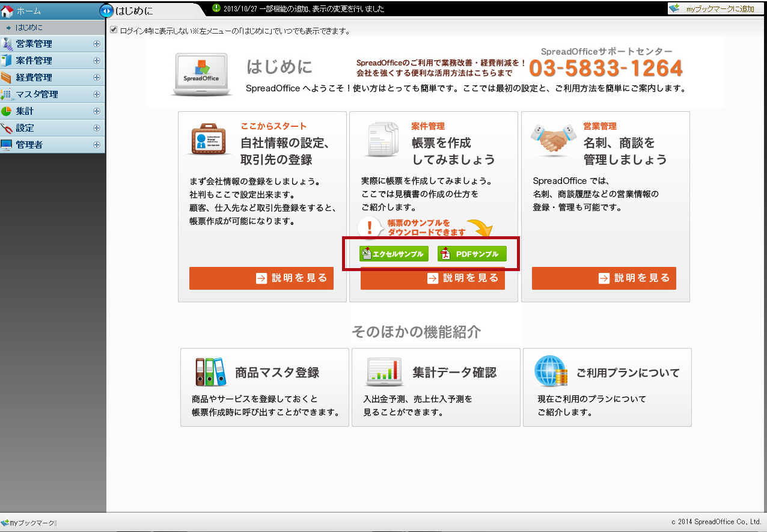Click the 会社を強くする便利な活用方法 banner text

(435, 73)
